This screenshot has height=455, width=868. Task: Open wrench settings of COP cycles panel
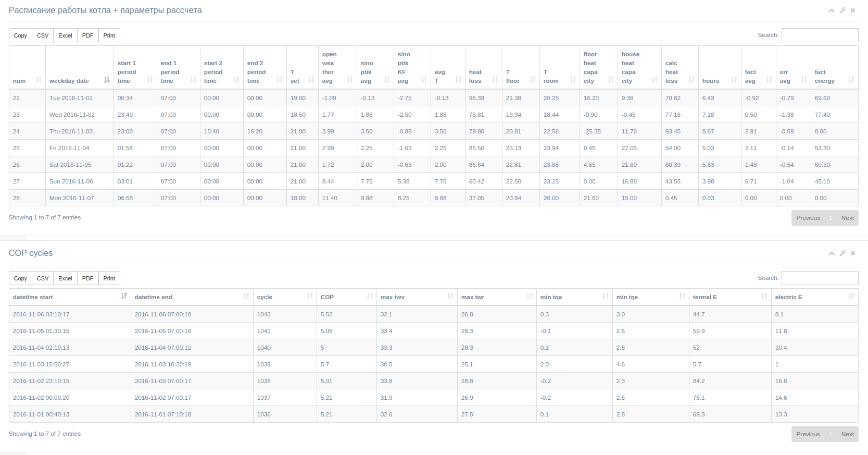click(842, 253)
